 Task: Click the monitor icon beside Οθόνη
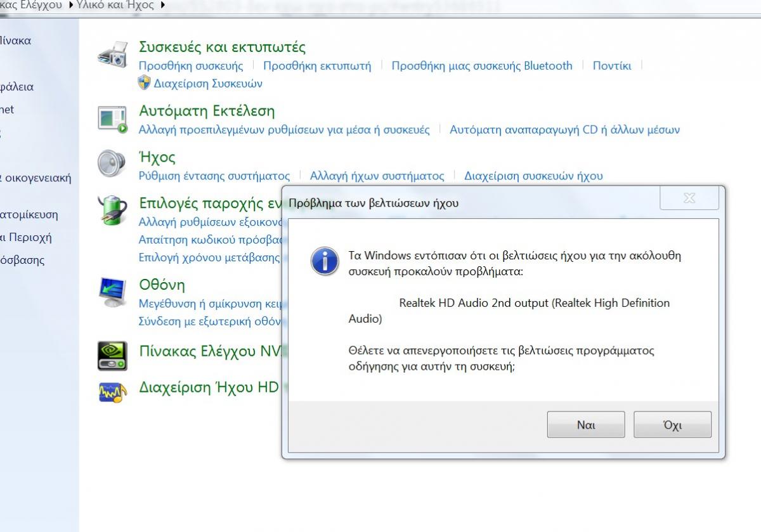[x=113, y=293]
